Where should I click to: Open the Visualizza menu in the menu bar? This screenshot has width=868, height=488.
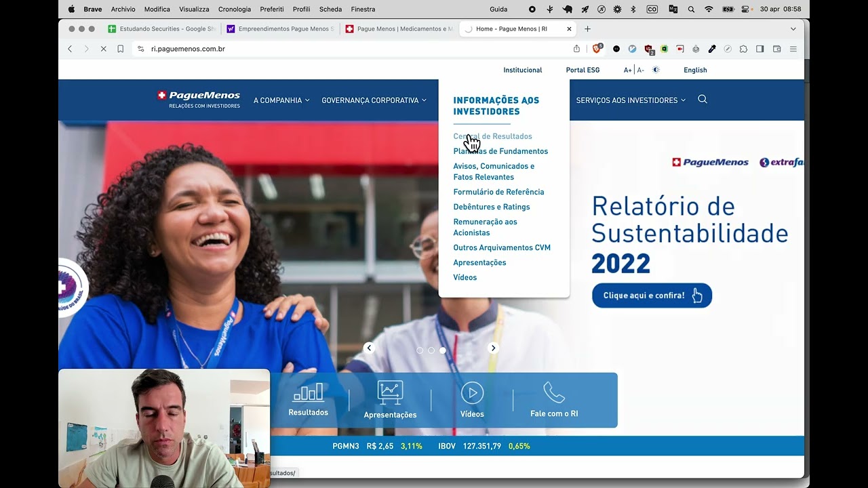click(194, 9)
